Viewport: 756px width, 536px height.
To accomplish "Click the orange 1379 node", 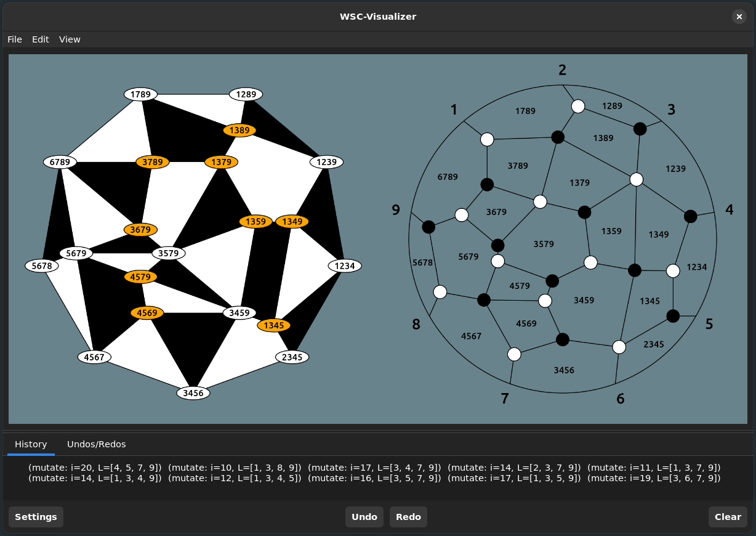I will [221, 162].
